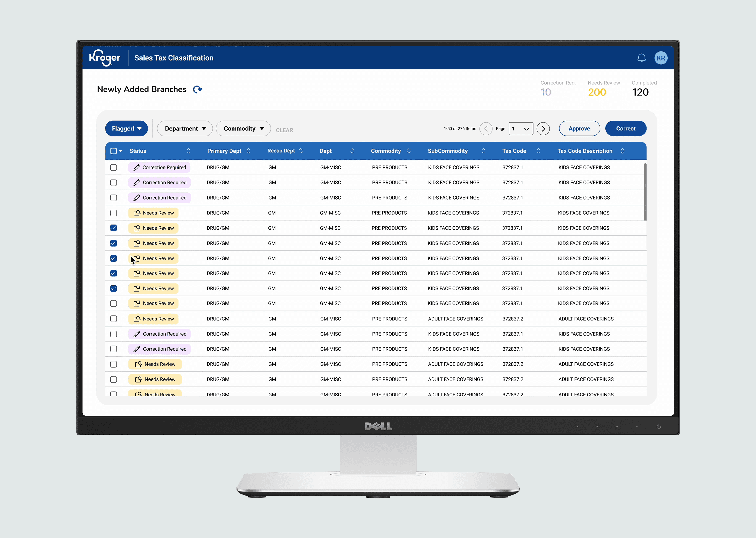Sort by Tax Code column arrows
The height and width of the screenshot is (538, 756).
click(539, 151)
